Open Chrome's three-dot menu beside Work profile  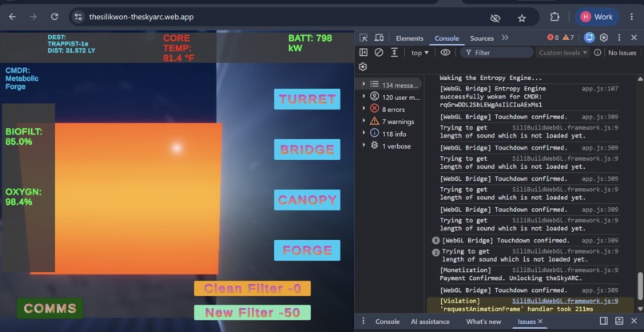632,17
